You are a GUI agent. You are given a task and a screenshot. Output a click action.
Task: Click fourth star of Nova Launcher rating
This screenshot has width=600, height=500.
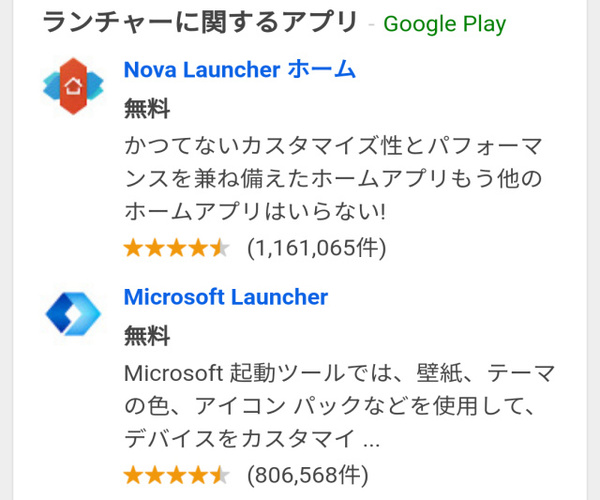[x=198, y=247]
